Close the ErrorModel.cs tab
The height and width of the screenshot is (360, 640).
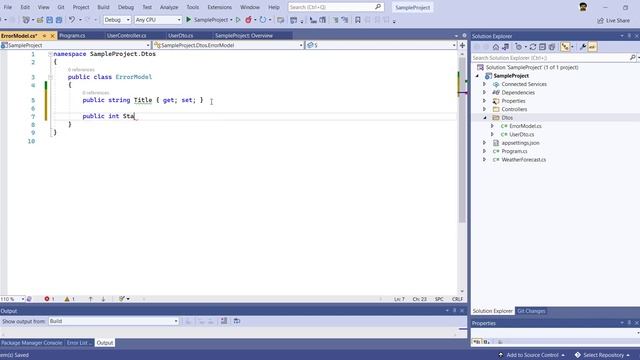(52, 36)
